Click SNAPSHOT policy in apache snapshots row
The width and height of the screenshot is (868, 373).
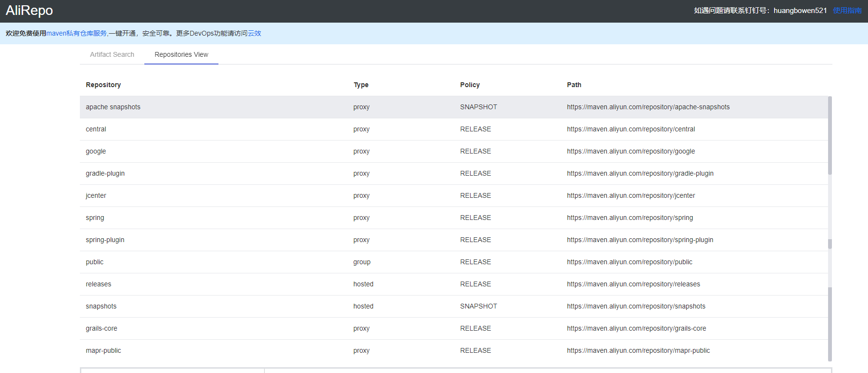pyautogui.click(x=478, y=107)
